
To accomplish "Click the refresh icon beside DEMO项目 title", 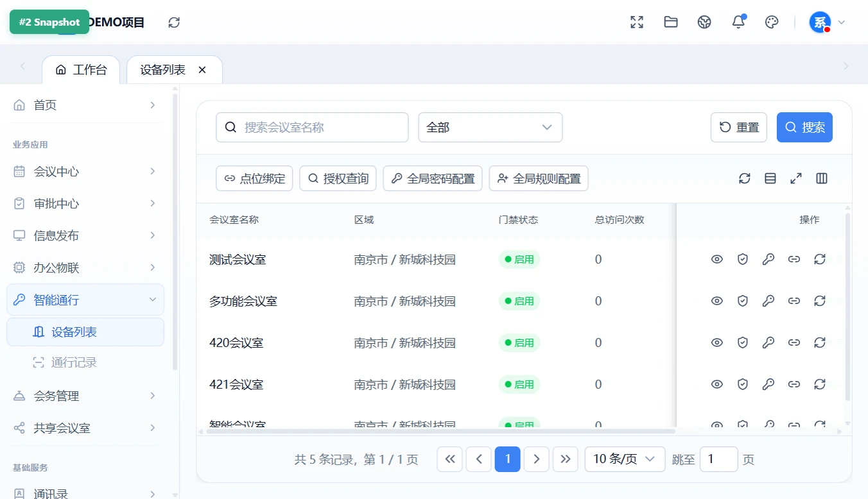I will click(174, 22).
